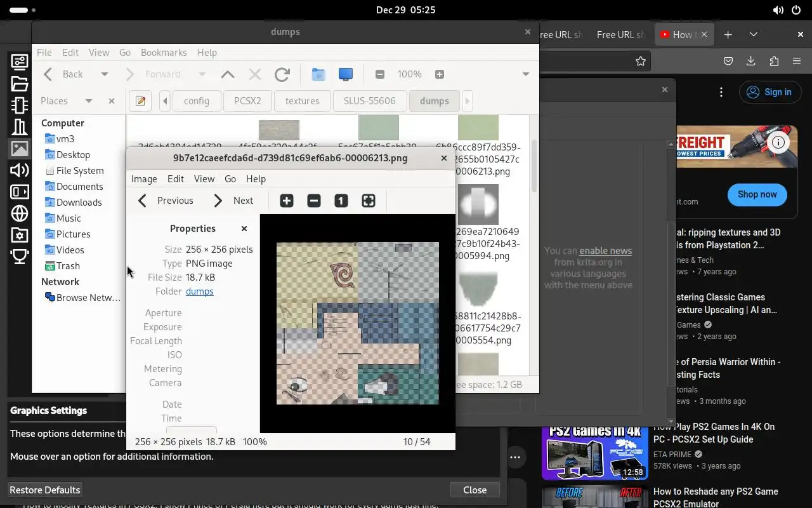Close the Properties side pane

click(244, 229)
